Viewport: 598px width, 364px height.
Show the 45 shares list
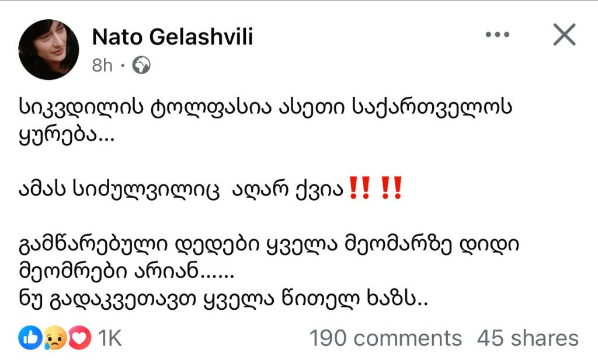pos(527,338)
